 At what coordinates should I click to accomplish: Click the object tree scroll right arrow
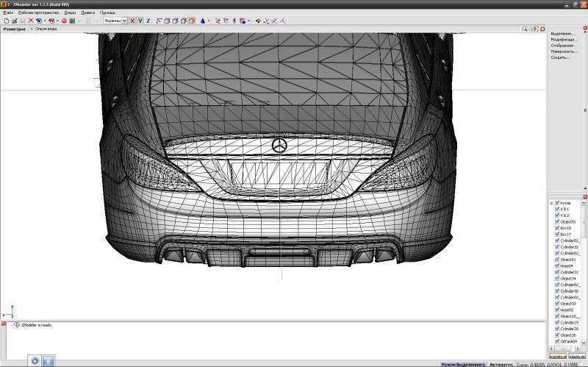click(x=578, y=349)
